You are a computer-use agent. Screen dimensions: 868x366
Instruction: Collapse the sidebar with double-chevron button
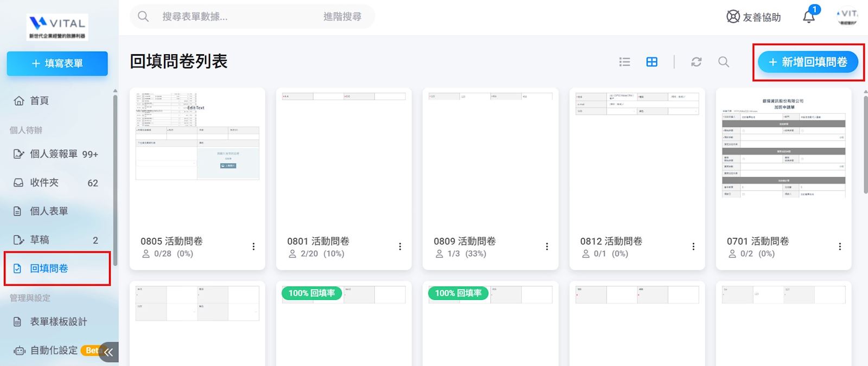tap(108, 352)
